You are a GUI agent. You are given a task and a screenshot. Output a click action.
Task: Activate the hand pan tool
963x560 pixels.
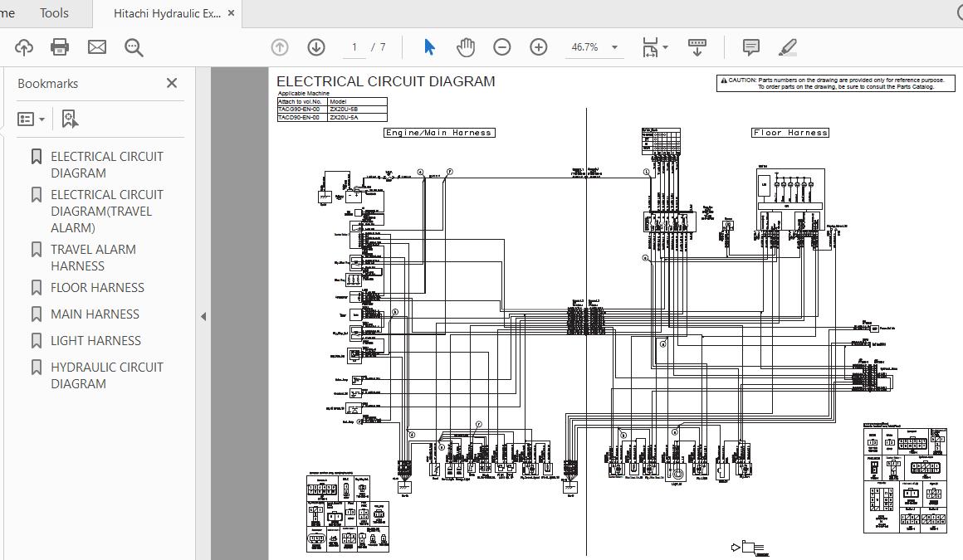point(466,47)
